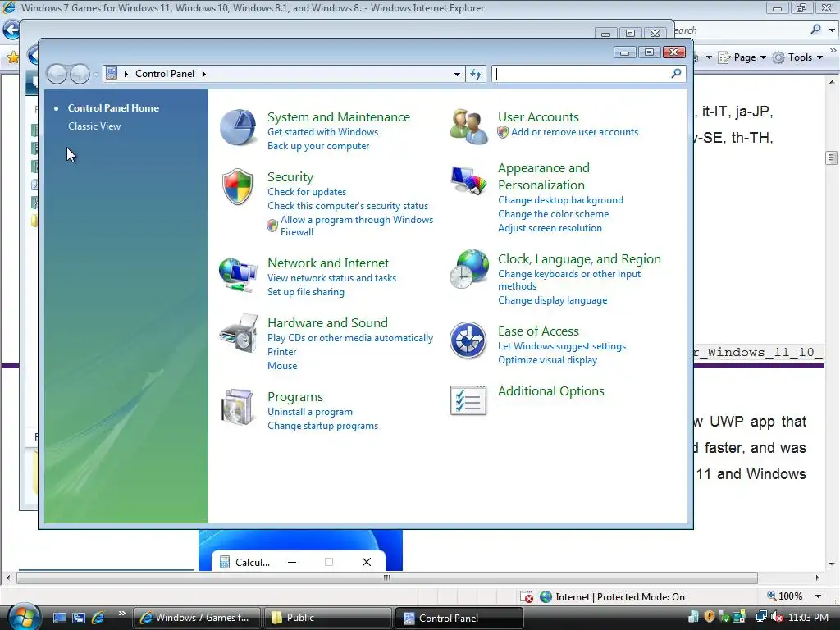The height and width of the screenshot is (630, 840).
Task: Open the Security shield icon
Action: coord(237,186)
